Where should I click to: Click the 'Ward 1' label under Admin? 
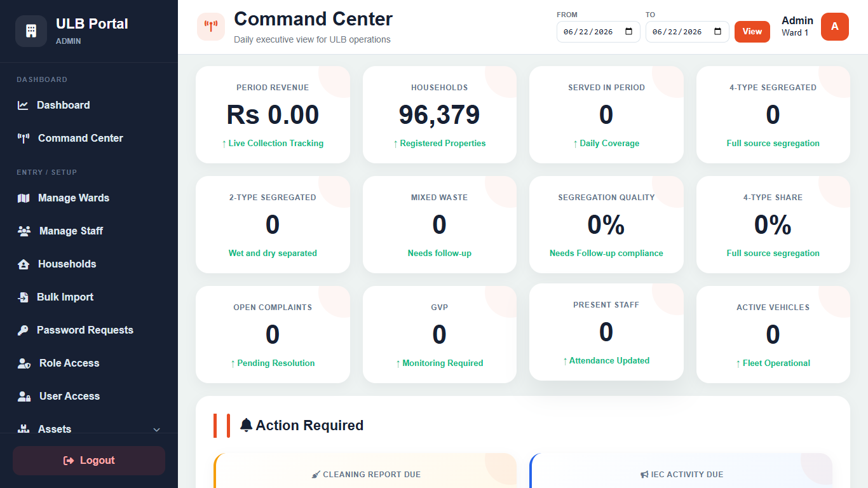[795, 33]
